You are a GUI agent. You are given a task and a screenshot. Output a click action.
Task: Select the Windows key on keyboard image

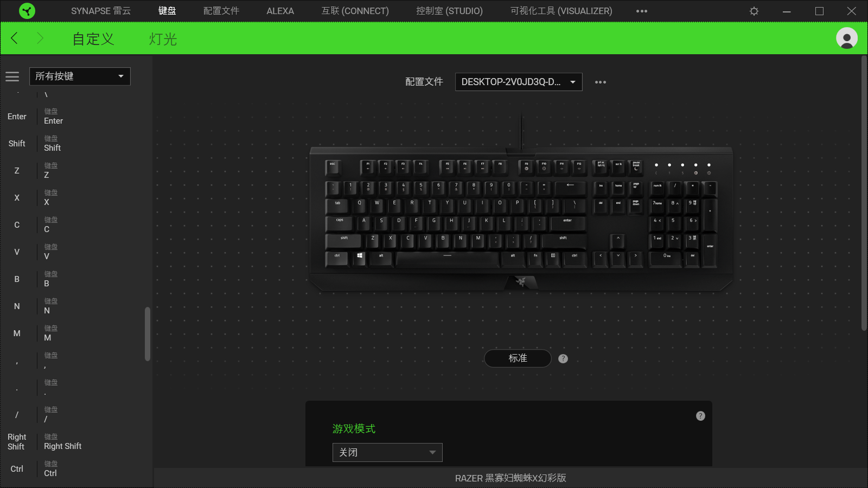360,258
